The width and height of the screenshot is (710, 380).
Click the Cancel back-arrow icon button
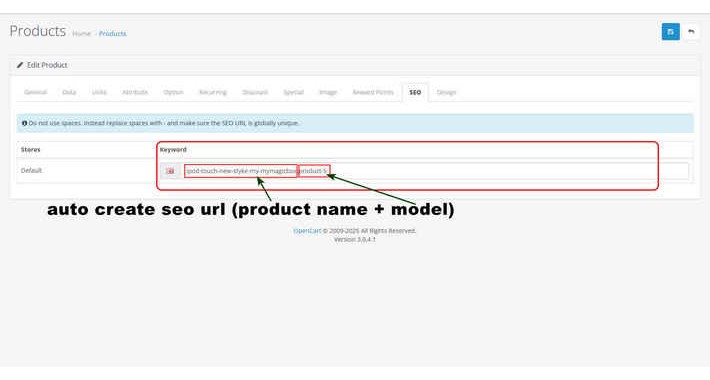[x=691, y=32]
